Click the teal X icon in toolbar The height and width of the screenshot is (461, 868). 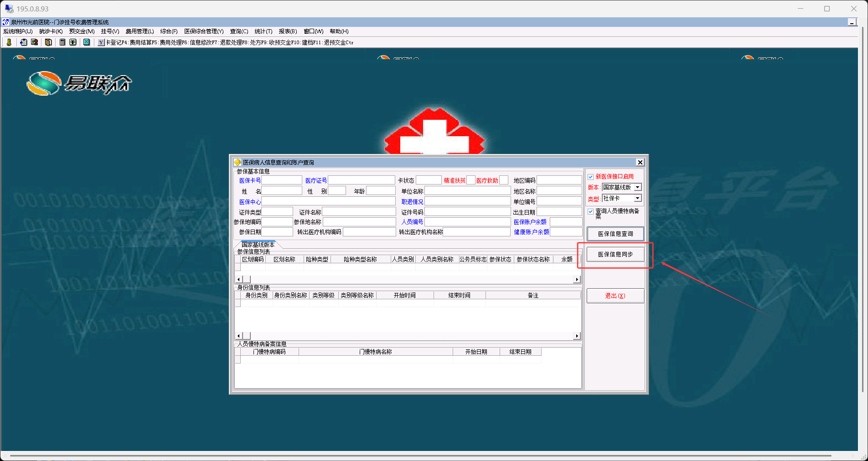[86, 42]
